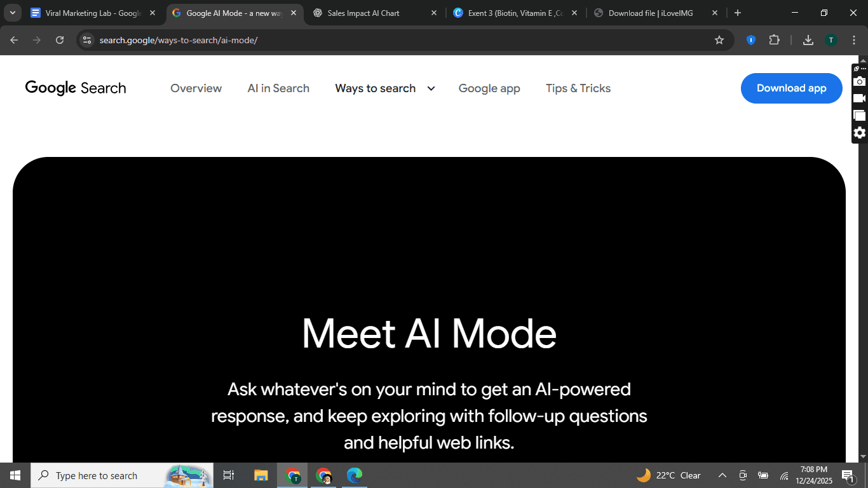Click the browser Back arrow

[x=14, y=40]
